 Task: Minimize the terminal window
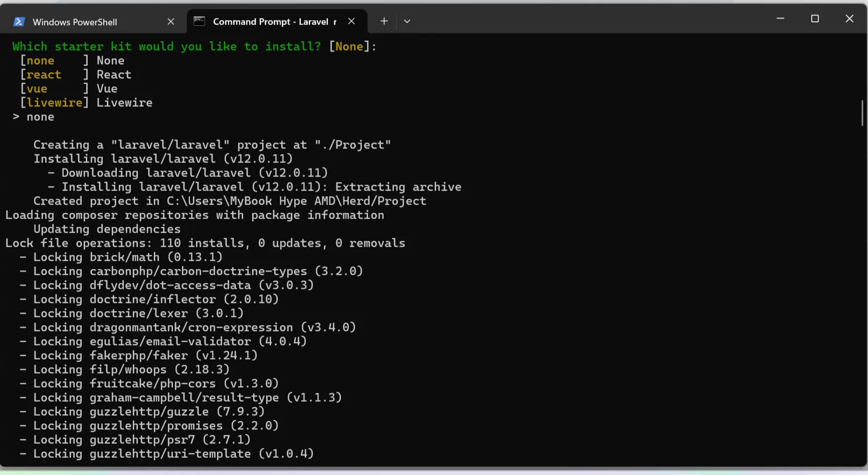coord(780,19)
